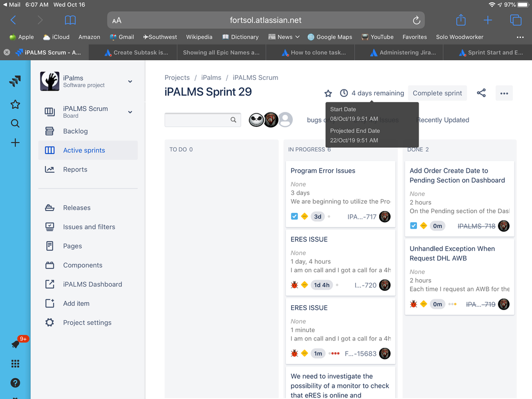Viewport: 532px width, 399px height.
Task: Show more bookmarks bar items
Action: (x=520, y=37)
